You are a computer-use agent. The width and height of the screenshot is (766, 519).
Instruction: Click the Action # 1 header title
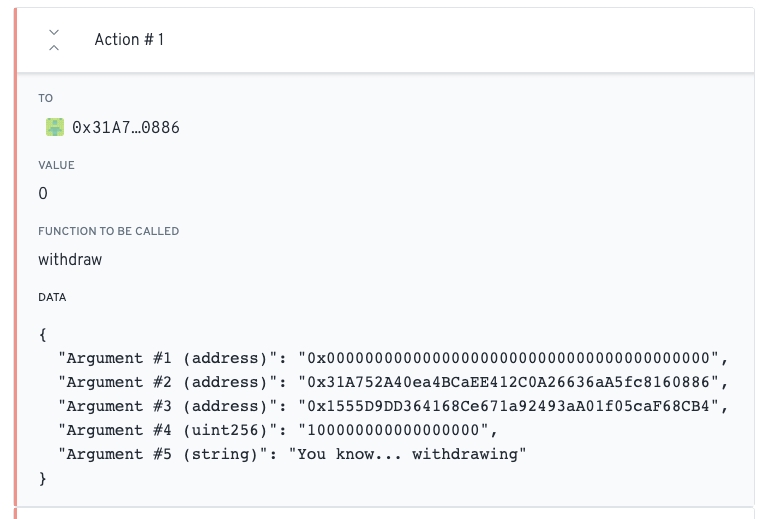point(129,40)
